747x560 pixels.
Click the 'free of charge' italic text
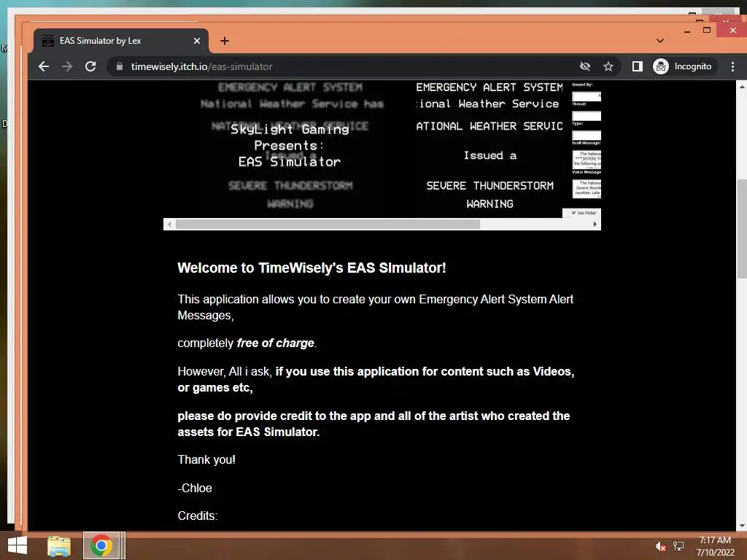[275, 343]
